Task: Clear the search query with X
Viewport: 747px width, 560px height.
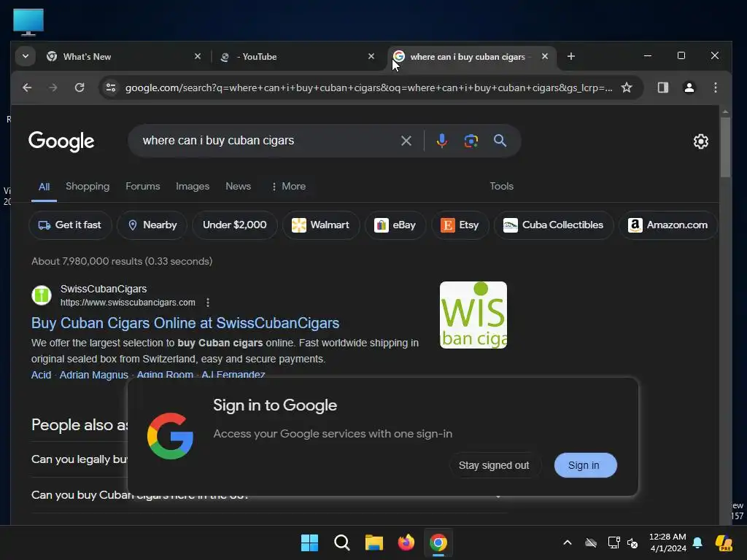Action: click(406, 141)
